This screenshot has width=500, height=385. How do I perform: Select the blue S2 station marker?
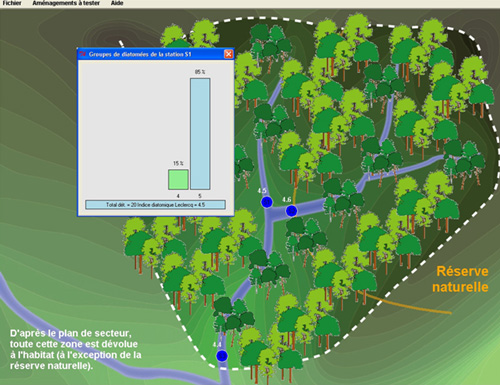point(291,211)
